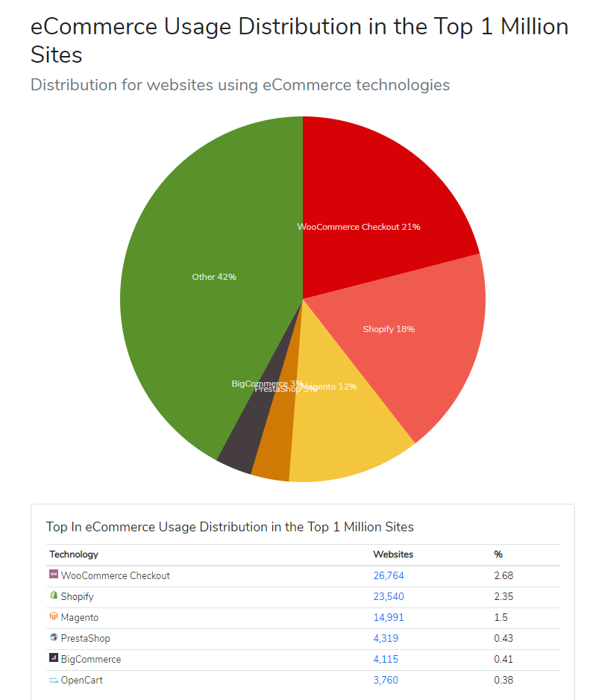Select the BigCommerce table row name

click(x=90, y=660)
